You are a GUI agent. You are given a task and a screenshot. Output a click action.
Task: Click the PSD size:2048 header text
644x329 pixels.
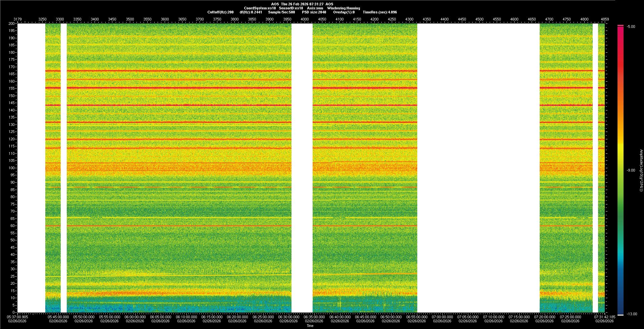[314, 12]
